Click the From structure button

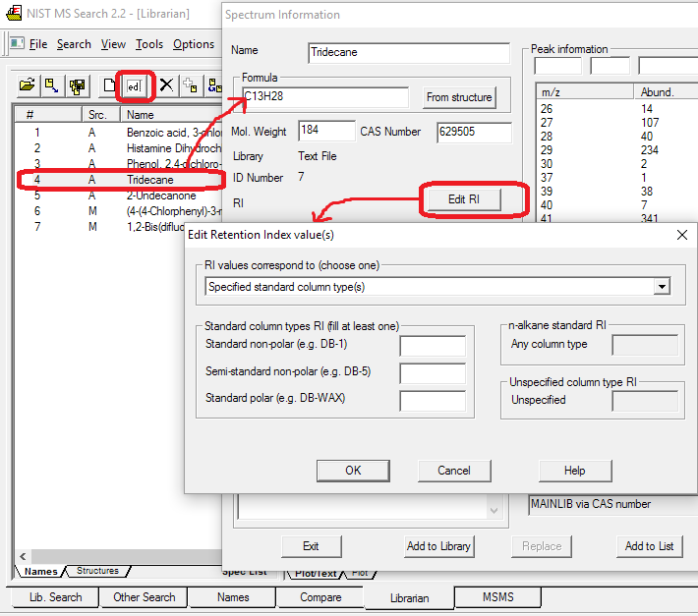(459, 97)
